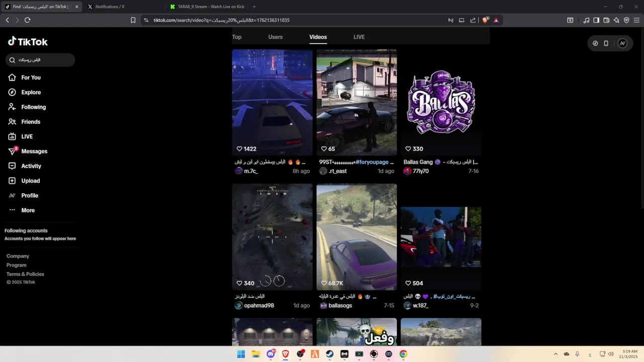644x362 pixels.
Task: Open video thumbnail with 1422 likes
Action: tap(272, 103)
